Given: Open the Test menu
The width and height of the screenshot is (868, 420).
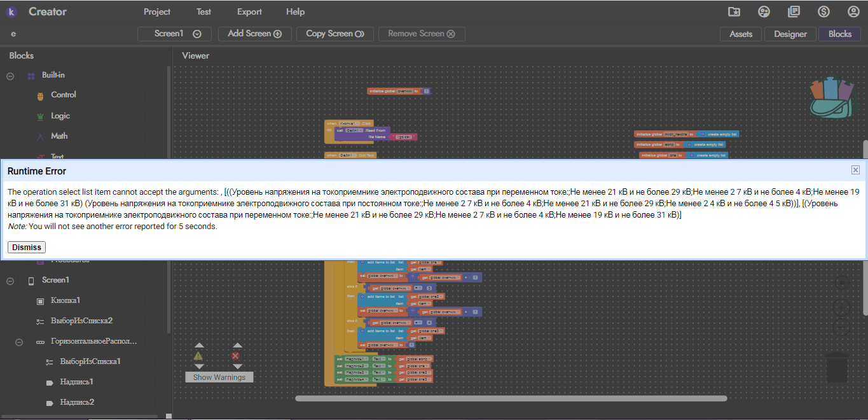Looking at the screenshot, I should 203,11.
